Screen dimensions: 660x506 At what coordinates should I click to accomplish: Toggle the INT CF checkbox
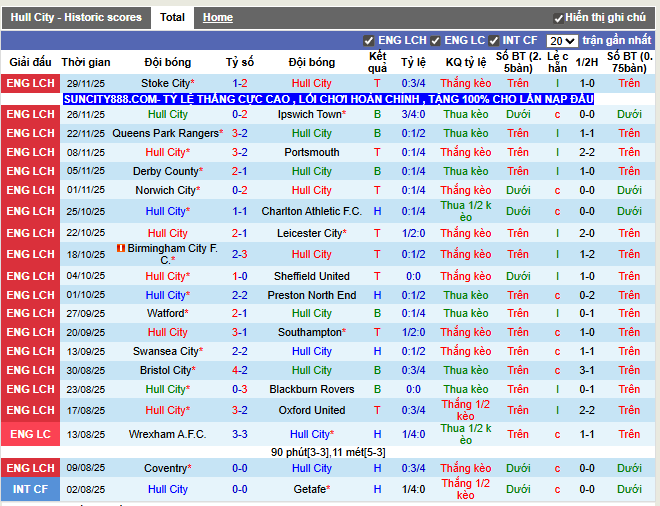[x=495, y=41]
